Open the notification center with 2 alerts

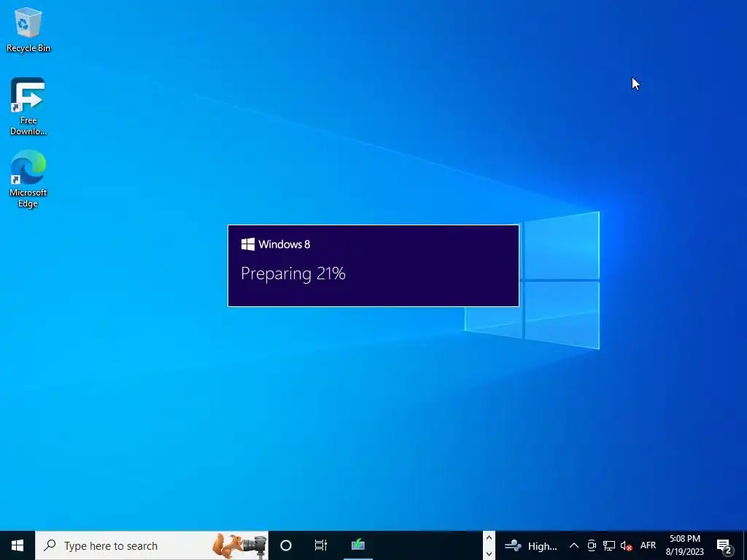click(x=724, y=545)
